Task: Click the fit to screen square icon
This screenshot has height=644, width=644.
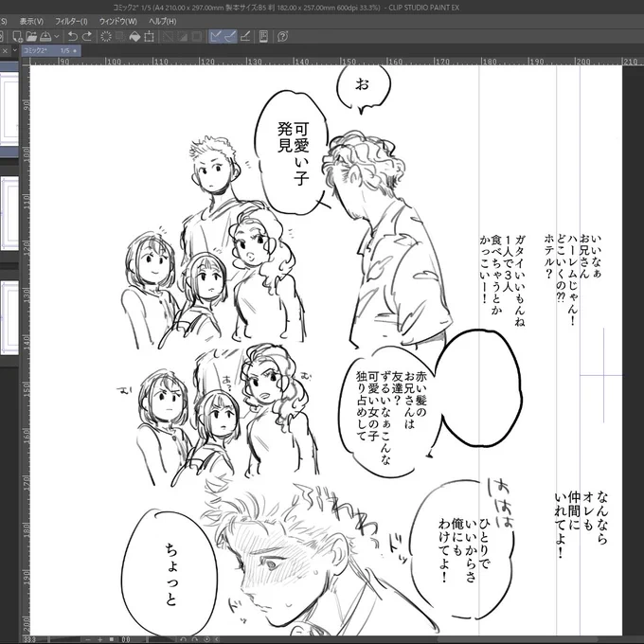Action: pos(112,639)
